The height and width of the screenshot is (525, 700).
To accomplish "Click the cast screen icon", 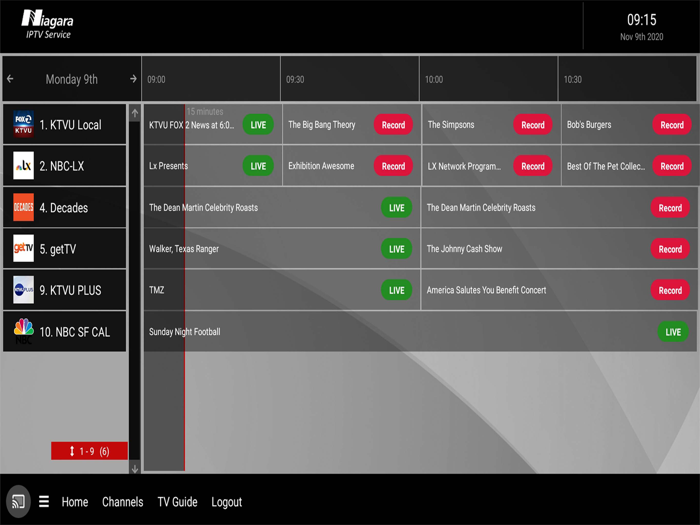I will (18, 501).
